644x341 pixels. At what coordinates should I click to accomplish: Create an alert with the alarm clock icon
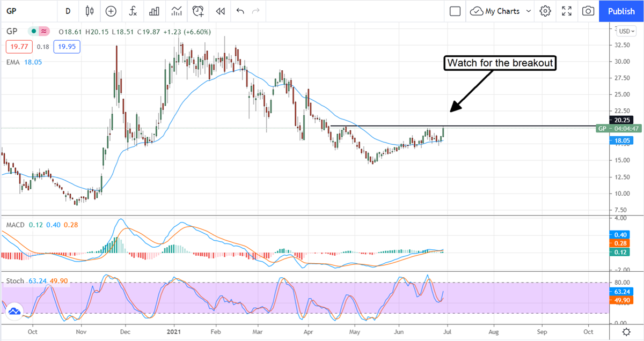point(198,11)
